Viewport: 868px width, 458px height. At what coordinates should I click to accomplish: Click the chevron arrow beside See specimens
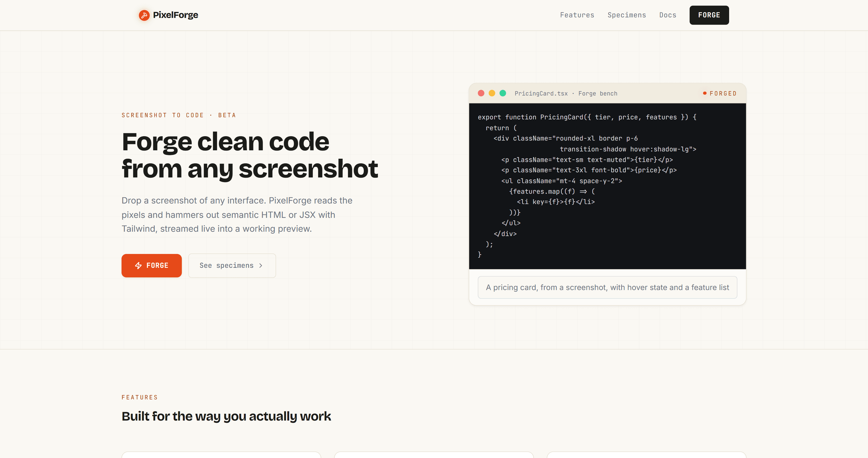pos(260,266)
